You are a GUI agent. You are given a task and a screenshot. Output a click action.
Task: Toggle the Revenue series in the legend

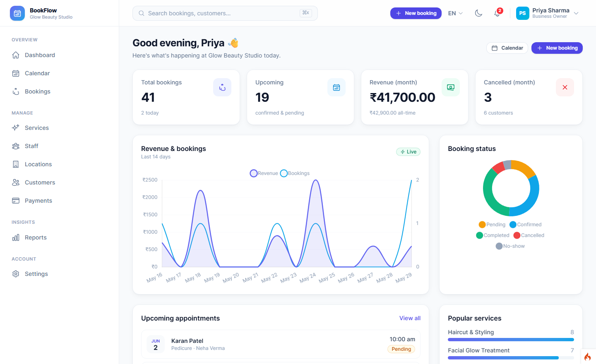264,173
